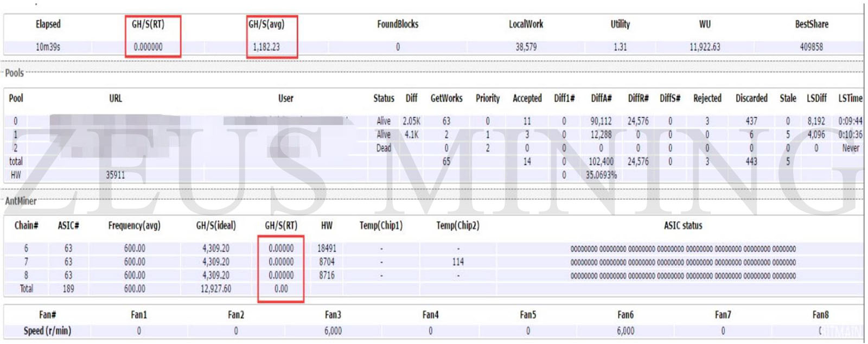Image resolution: width=868 pixels, height=344 pixels.
Task: Select the Never LSTime entry
Action: (851, 148)
